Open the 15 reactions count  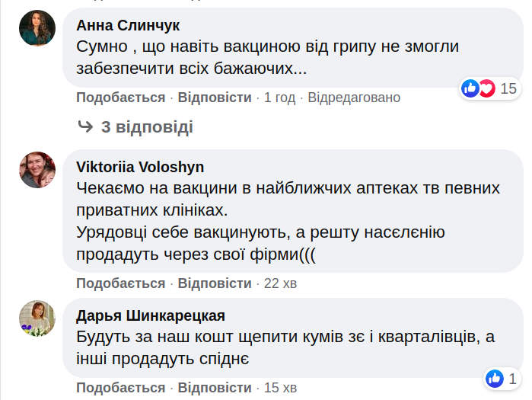pyautogui.click(x=508, y=88)
